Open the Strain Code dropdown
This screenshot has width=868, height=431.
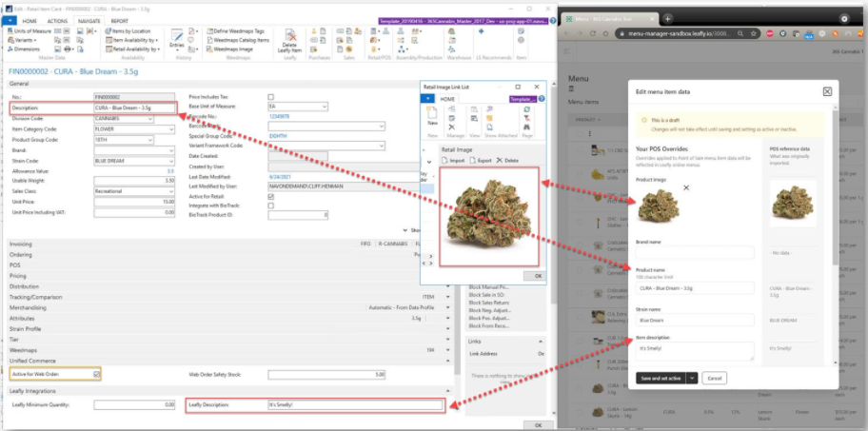coord(171,161)
